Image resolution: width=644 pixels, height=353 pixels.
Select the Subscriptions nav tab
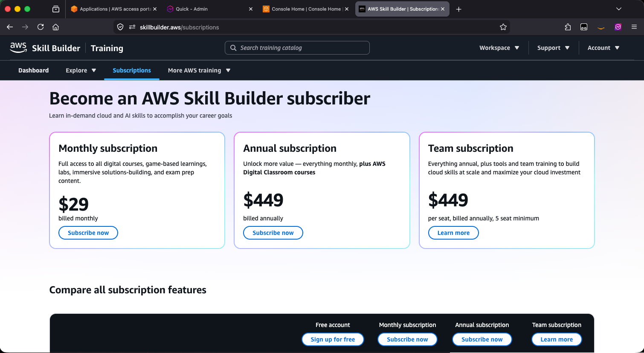click(x=132, y=70)
